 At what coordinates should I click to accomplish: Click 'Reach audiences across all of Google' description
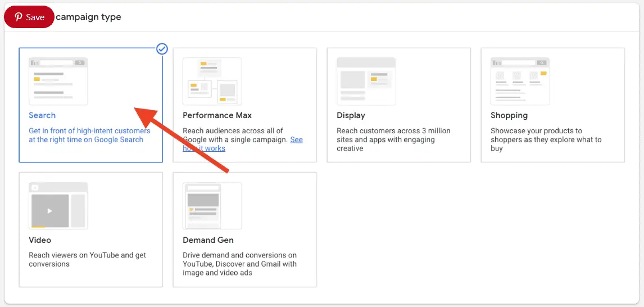[x=243, y=139]
